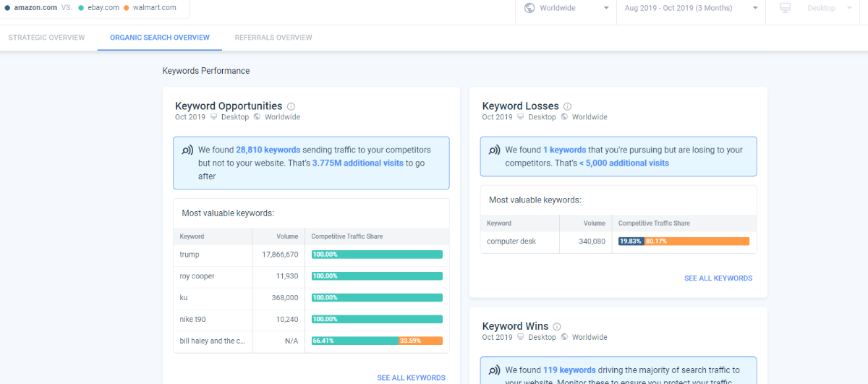Image resolution: width=868 pixels, height=384 pixels.
Task: Click the desktop icon under Keyword Losses
Action: (x=520, y=117)
